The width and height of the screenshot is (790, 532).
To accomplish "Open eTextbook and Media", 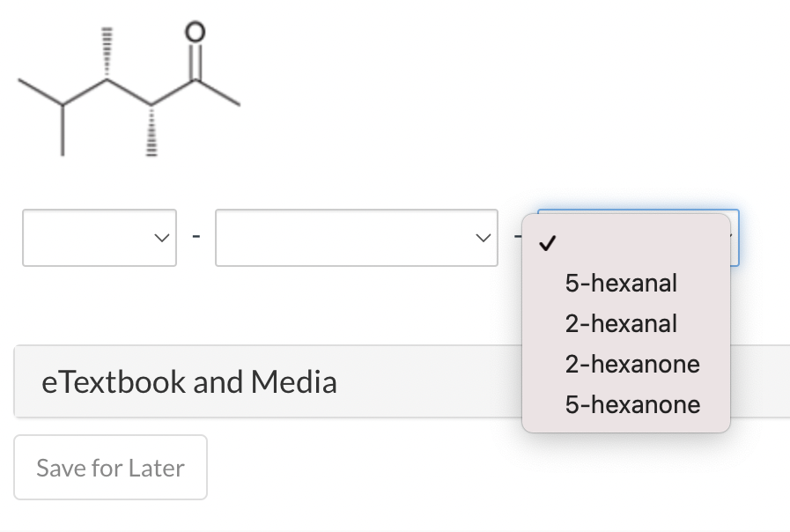I will [x=189, y=381].
